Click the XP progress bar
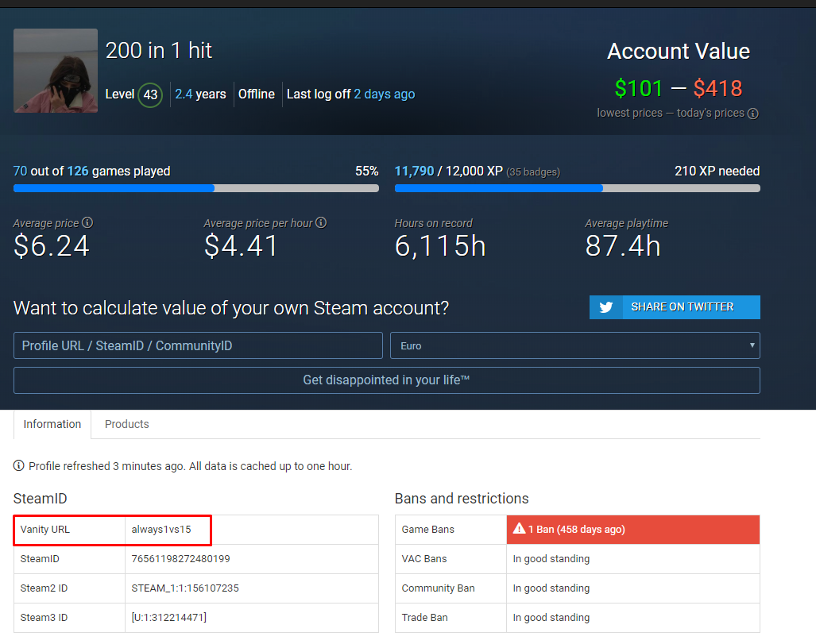The width and height of the screenshot is (816, 644). click(x=577, y=188)
